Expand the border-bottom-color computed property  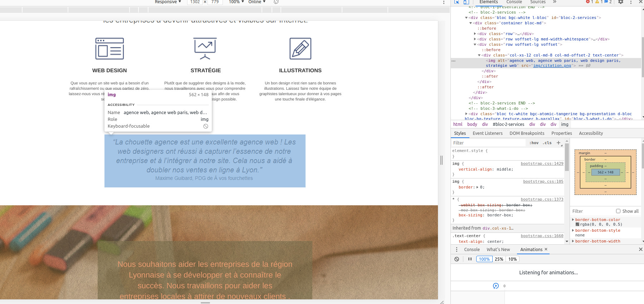coord(573,220)
